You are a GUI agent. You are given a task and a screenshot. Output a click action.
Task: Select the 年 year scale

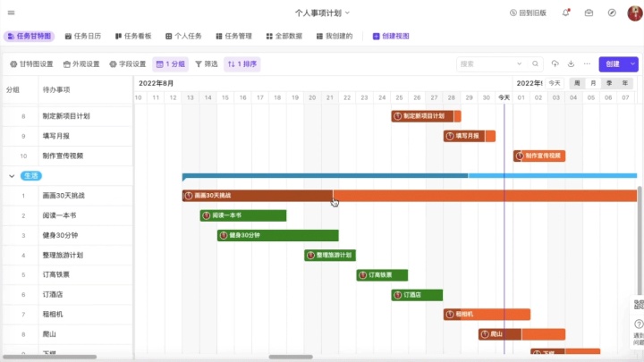pos(624,83)
